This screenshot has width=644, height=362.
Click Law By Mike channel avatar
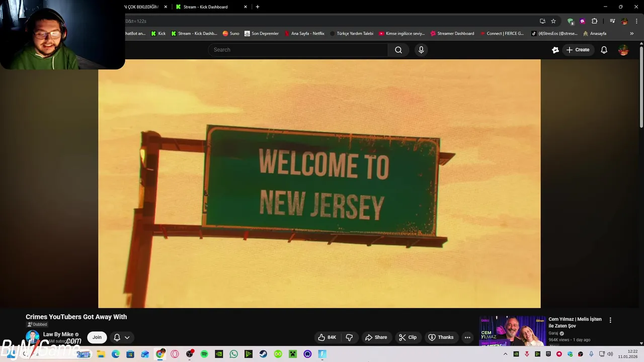(x=32, y=337)
